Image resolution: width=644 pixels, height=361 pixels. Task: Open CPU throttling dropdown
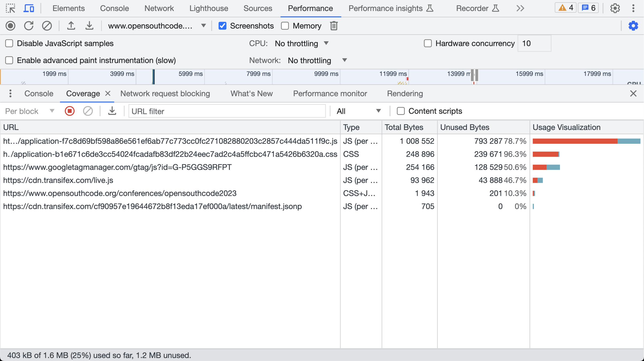[x=302, y=43]
